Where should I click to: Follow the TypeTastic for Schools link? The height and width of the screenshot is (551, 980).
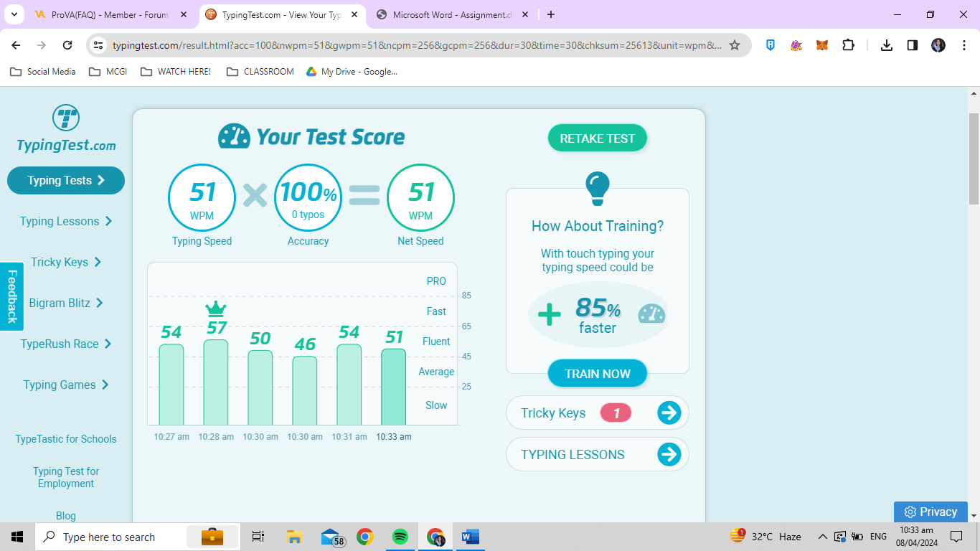pos(66,439)
